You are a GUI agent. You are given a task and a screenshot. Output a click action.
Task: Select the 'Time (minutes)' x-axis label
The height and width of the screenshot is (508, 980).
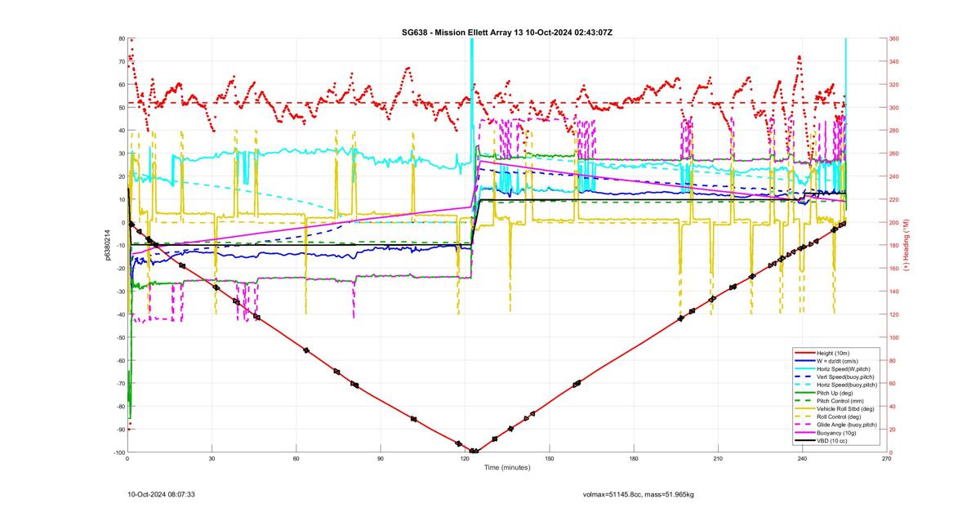(506, 468)
